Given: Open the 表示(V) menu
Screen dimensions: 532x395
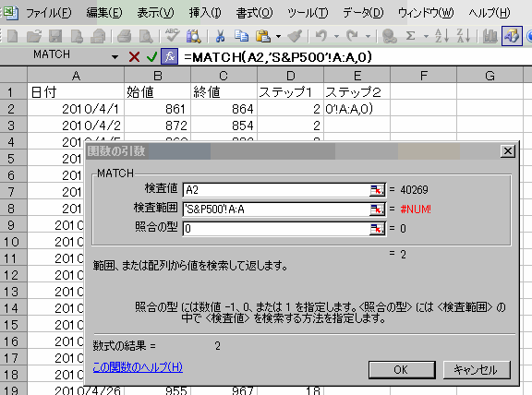Looking at the screenshot, I should pyautogui.click(x=155, y=13).
